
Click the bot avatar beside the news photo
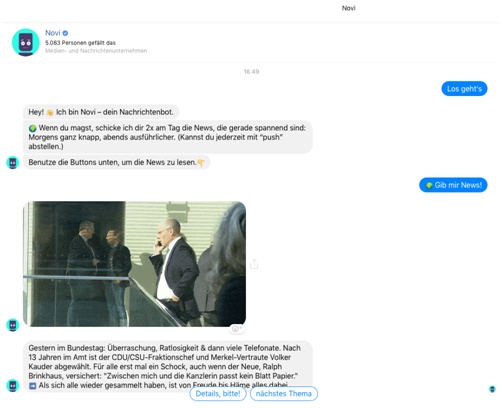pos(13,325)
